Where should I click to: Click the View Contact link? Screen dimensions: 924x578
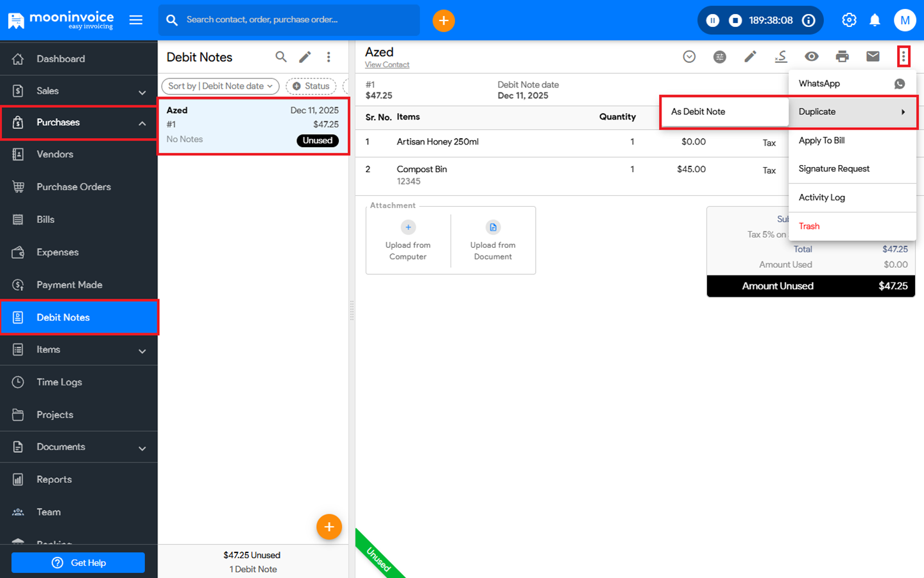tap(387, 65)
